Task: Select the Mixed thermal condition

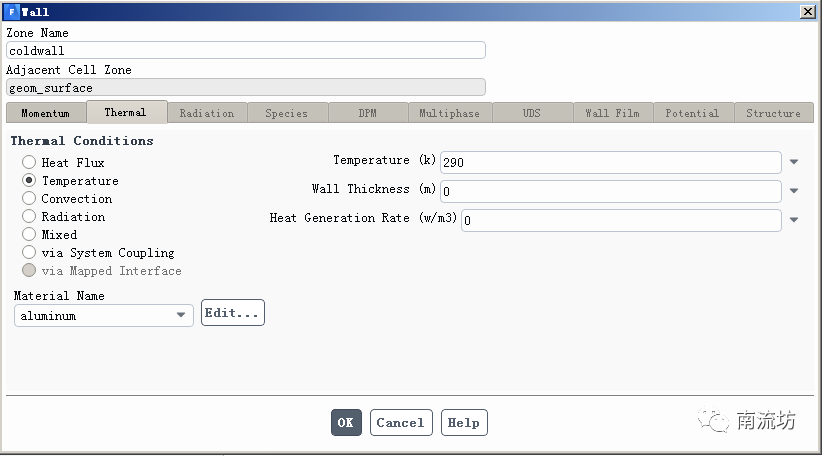Action: (x=29, y=234)
